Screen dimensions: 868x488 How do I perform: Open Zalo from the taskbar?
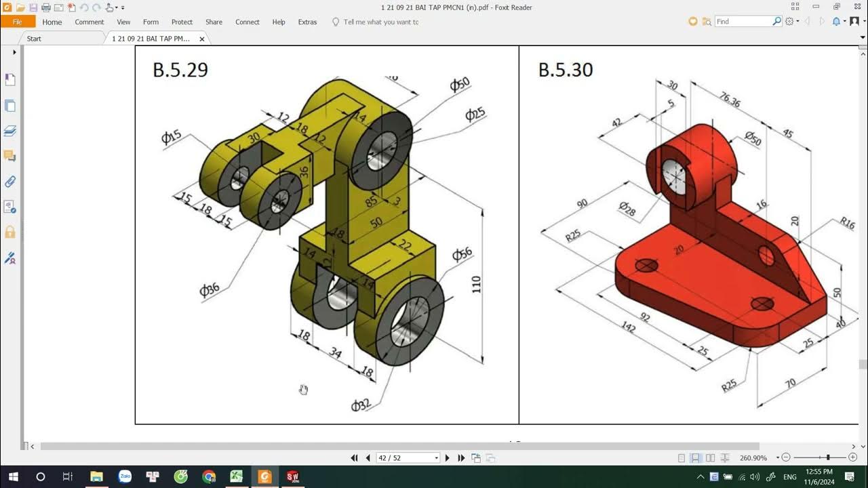pyautogui.click(x=125, y=476)
